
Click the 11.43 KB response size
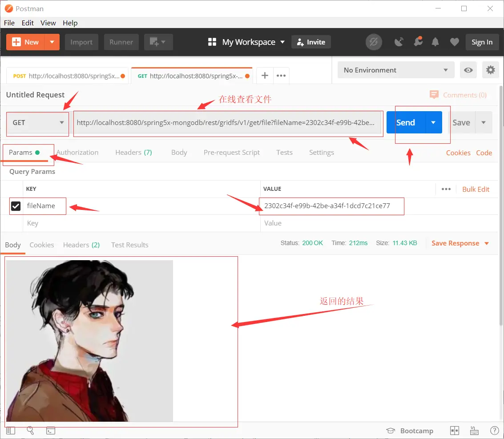click(405, 243)
